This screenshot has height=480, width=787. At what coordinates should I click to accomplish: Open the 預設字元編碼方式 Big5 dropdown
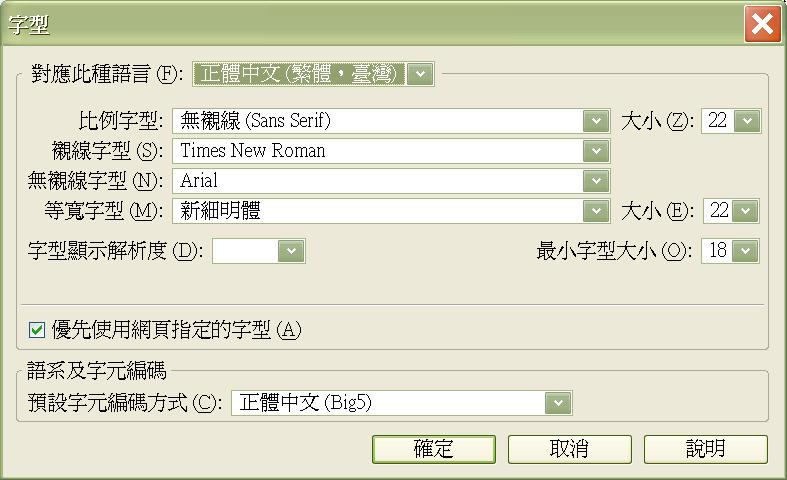click(558, 403)
